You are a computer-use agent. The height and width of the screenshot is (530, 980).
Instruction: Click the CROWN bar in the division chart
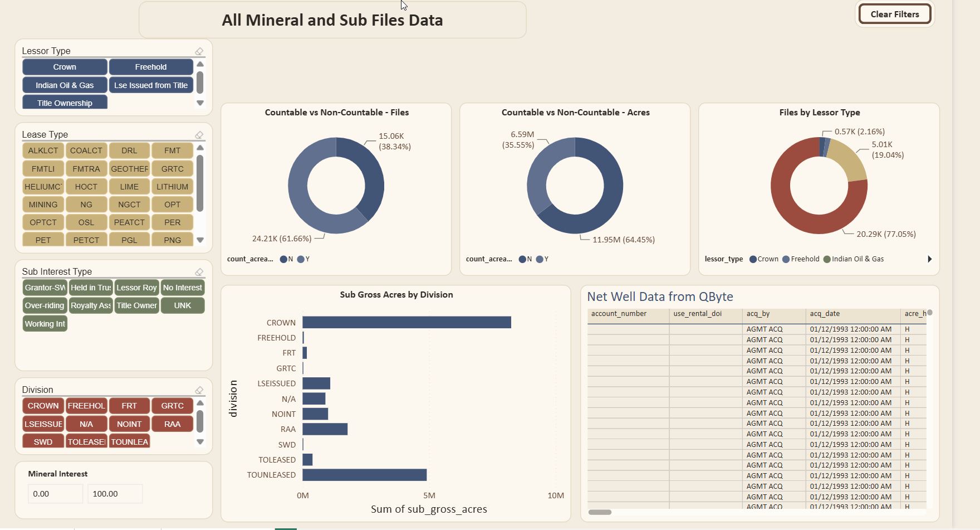[406, 323]
